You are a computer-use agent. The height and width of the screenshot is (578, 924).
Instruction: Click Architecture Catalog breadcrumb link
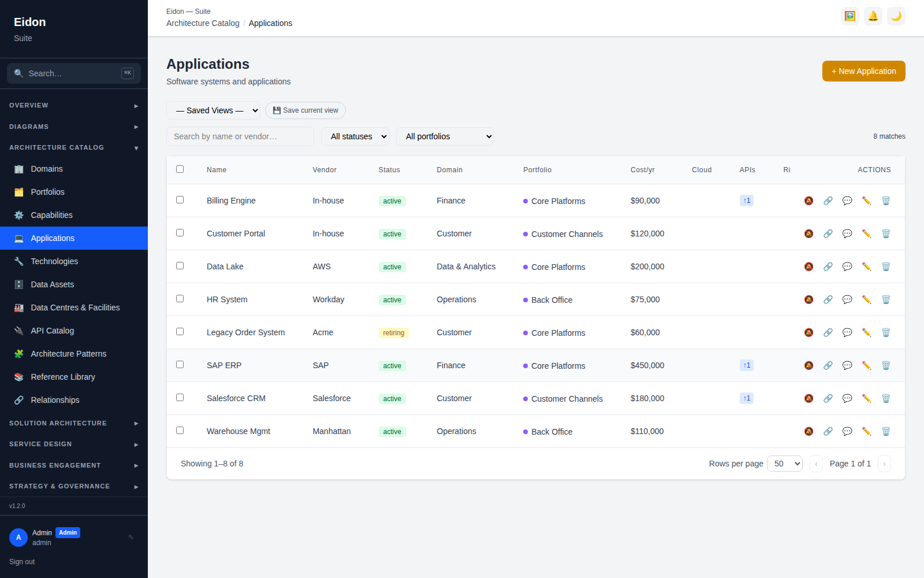pos(203,23)
